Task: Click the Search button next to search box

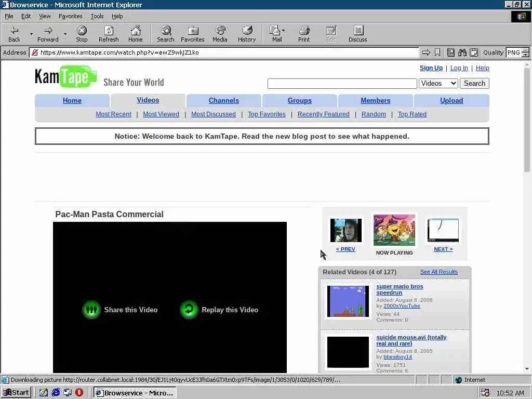Action: click(474, 83)
